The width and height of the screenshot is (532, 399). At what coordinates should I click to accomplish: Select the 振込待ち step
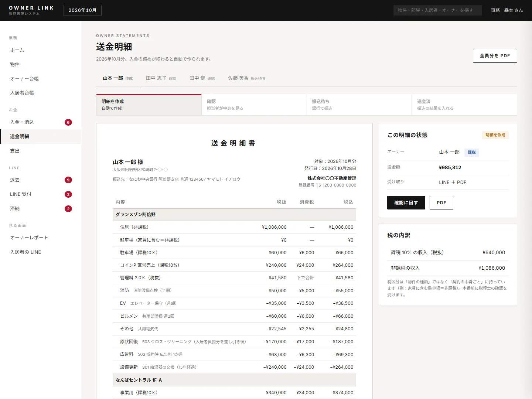tap(359, 105)
